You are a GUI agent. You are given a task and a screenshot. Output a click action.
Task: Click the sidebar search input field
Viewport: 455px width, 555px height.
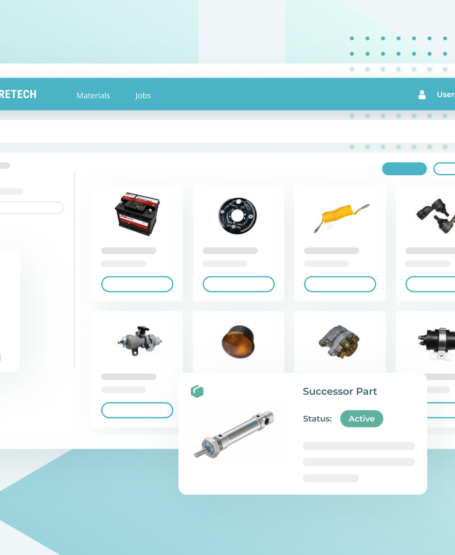31,207
